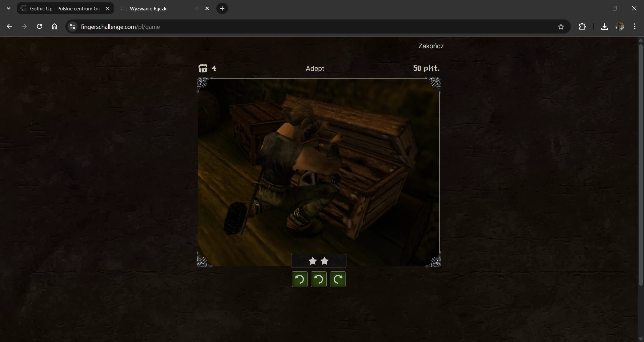
Task: Click the 50 pkt. score text
Action: point(426,68)
